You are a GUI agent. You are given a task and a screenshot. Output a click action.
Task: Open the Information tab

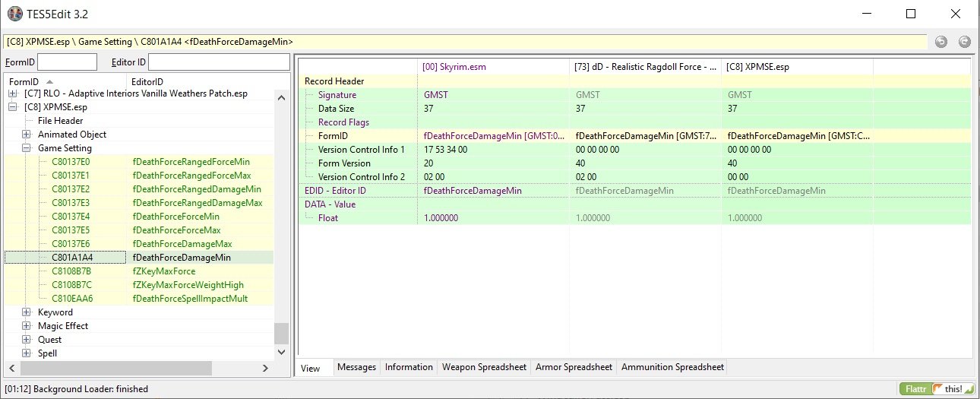click(409, 367)
